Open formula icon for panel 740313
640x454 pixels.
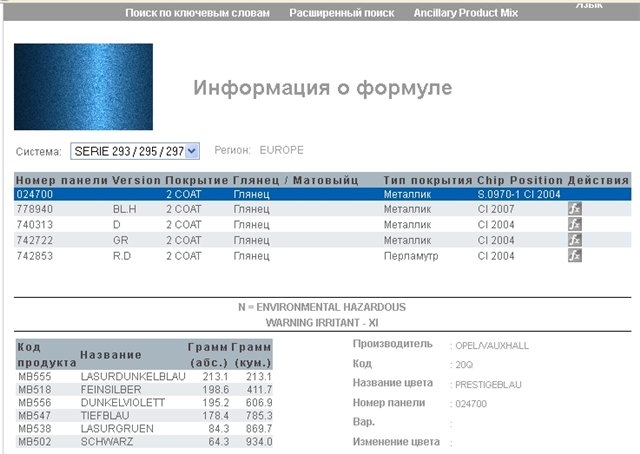pos(574,225)
